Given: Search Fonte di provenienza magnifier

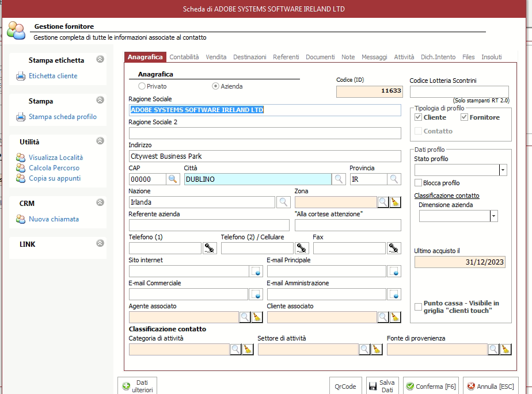Looking at the screenshot, I should click(x=493, y=349).
